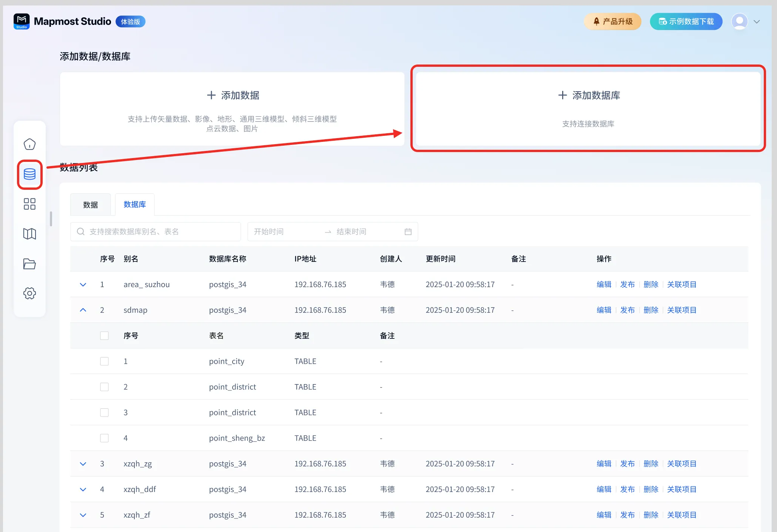Screen dimensions: 777x532
Task: Click the calendar icon in date range
Action: click(408, 232)
